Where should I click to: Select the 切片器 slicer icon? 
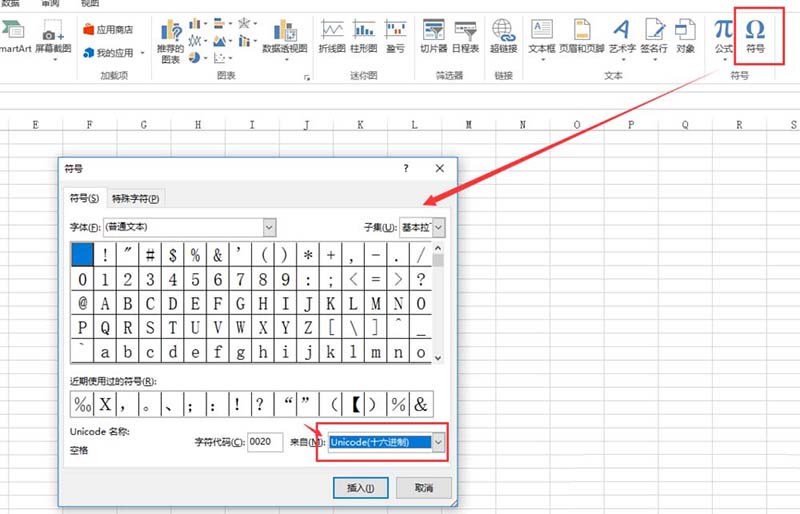[434, 37]
